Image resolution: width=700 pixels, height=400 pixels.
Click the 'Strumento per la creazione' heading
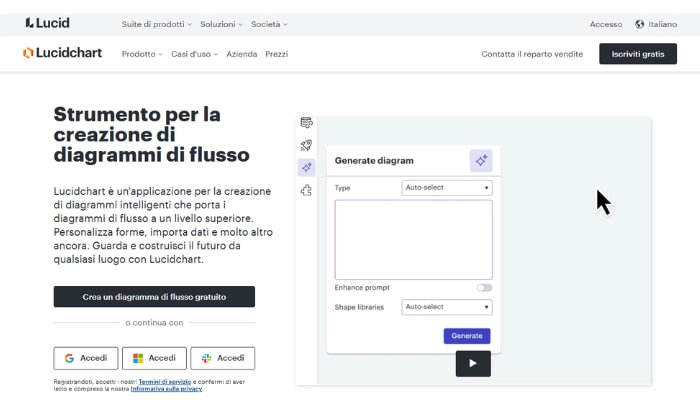151,134
